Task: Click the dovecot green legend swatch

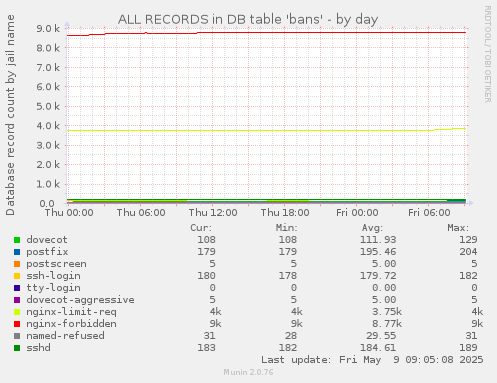Action: click(17, 240)
